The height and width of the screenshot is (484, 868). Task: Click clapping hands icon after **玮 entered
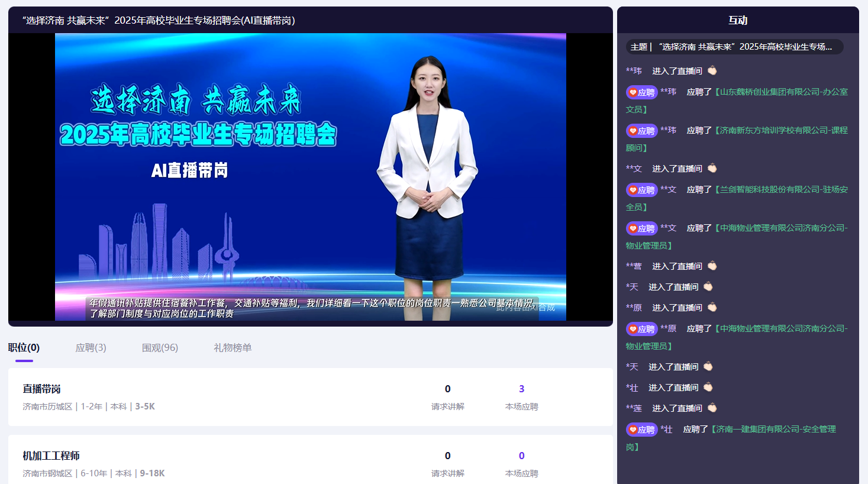pyautogui.click(x=712, y=70)
